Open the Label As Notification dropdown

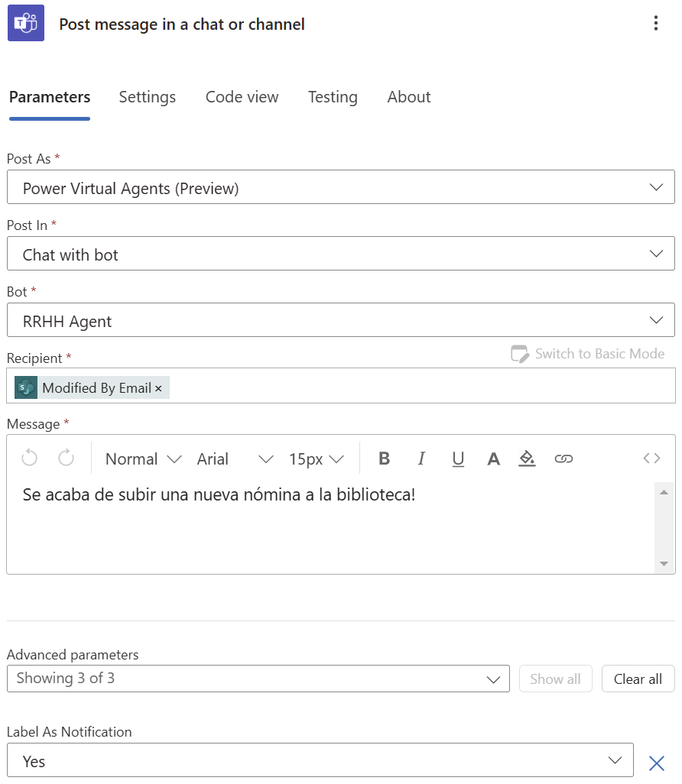coord(615,760)
